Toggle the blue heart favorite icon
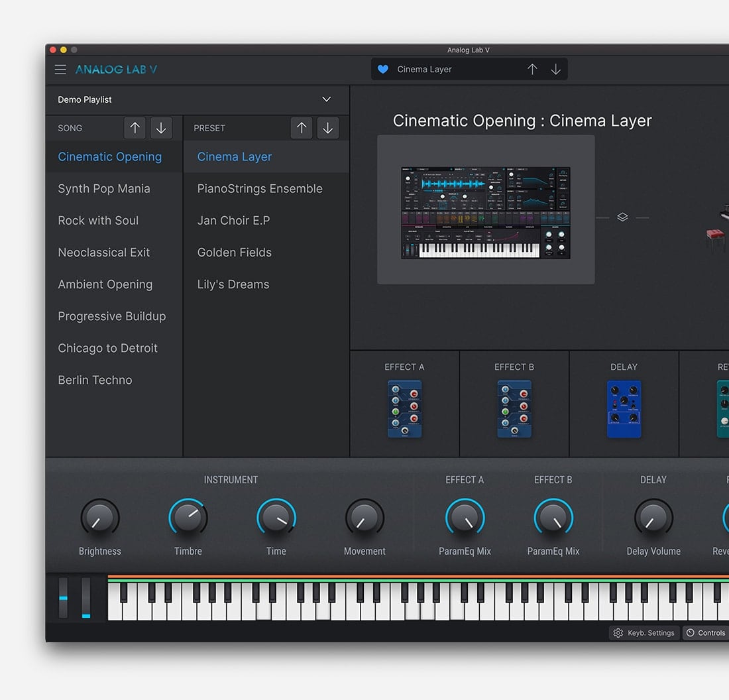729x700 pixels. (382, 70)
